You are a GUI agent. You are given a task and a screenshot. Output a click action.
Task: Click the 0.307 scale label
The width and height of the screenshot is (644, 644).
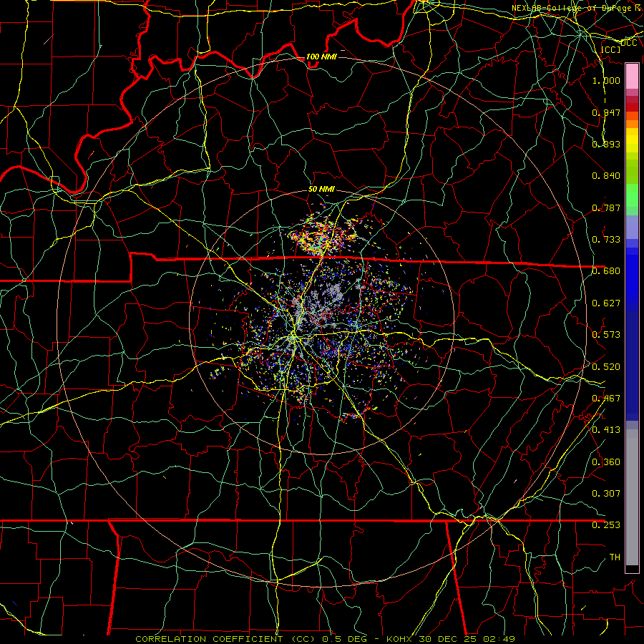click(x=606, y=494)
